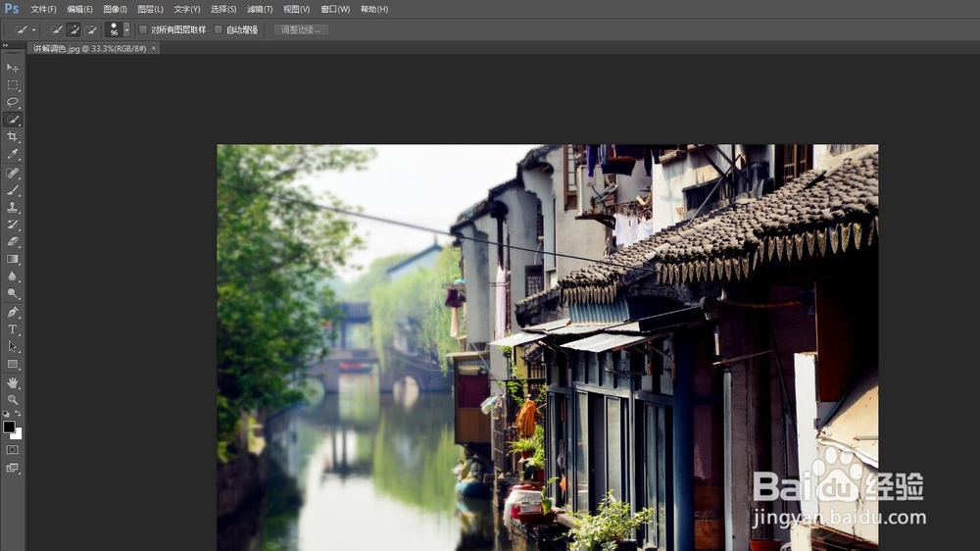Choose New Selection mode in options bar
This screenshot has width=980, height=551.
pyautogui.click(x=56, y=29)
